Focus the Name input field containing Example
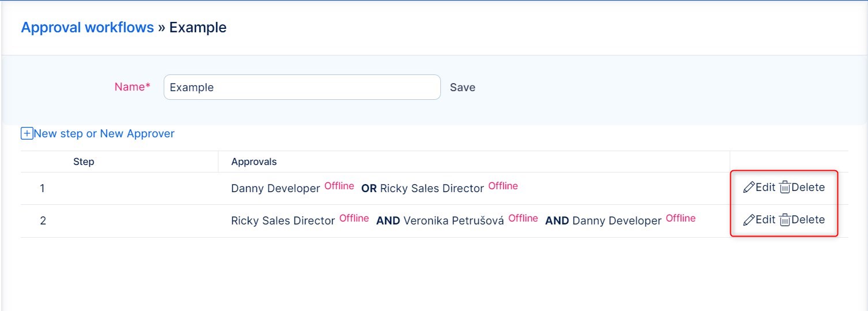 click(302, 87)
